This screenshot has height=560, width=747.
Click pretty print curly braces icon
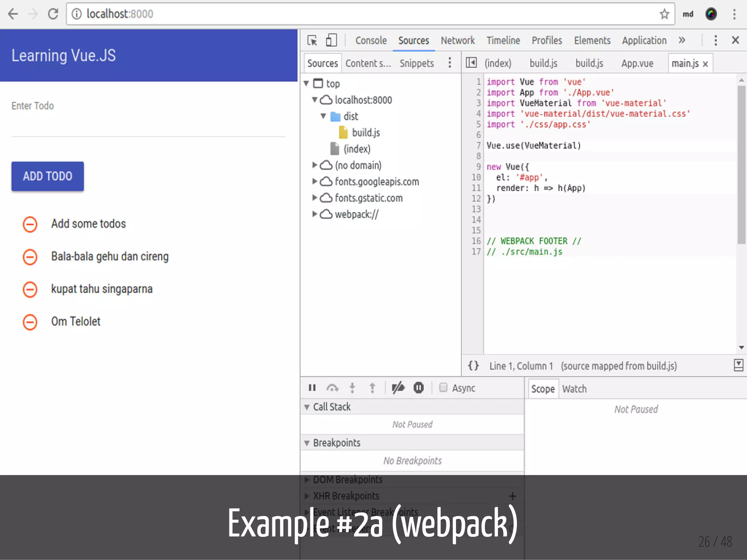pyautogui.click(x=473, y=366)
